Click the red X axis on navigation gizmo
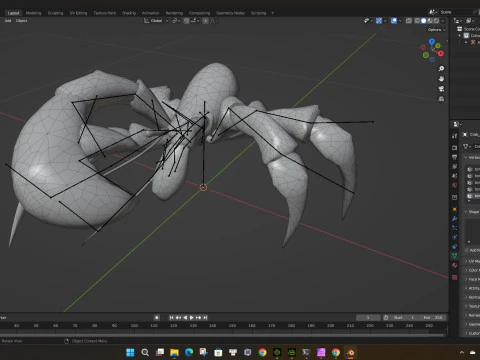 pyautogui.click(x=441, y=53)
